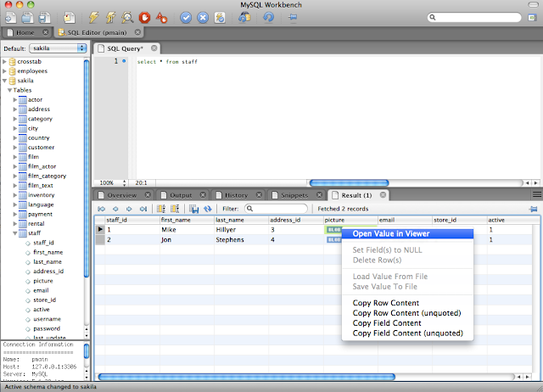Open the Default schema dropdown
The image size is (543, 392).
click(x=59, y=48)
